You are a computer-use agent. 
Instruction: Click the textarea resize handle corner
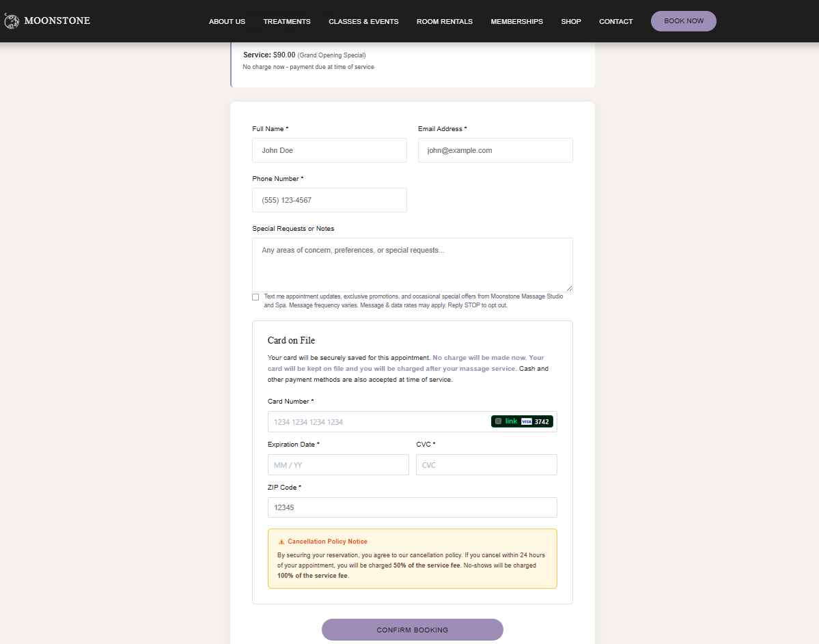click(x=569, y=288)
